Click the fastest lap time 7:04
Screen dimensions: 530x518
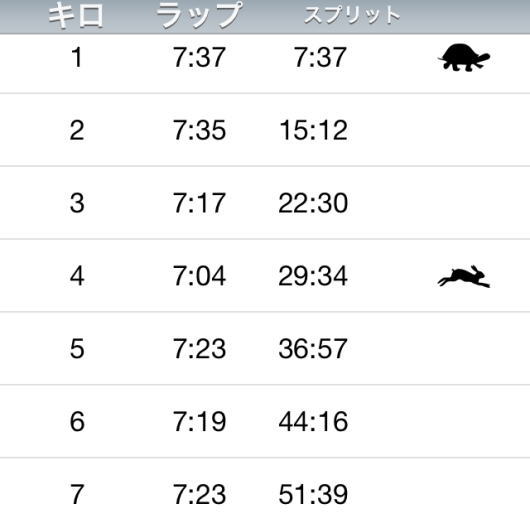coord(199,276)
